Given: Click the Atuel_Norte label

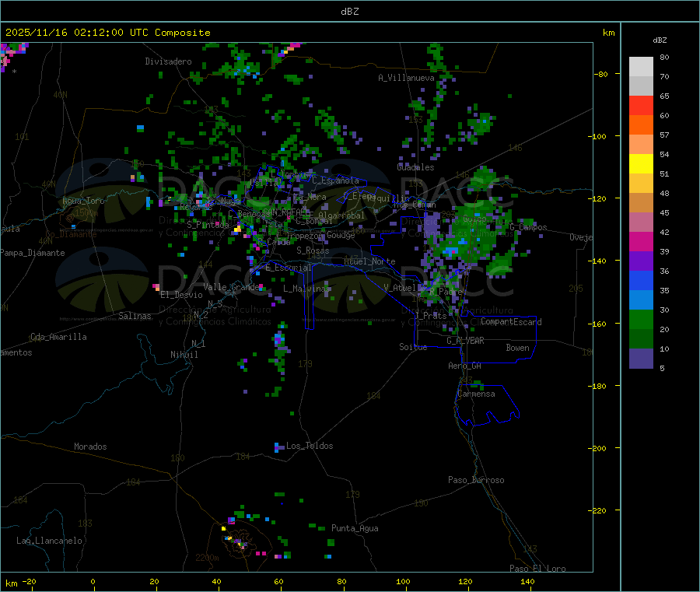Looking at the screenshot, I should [369, 261].
